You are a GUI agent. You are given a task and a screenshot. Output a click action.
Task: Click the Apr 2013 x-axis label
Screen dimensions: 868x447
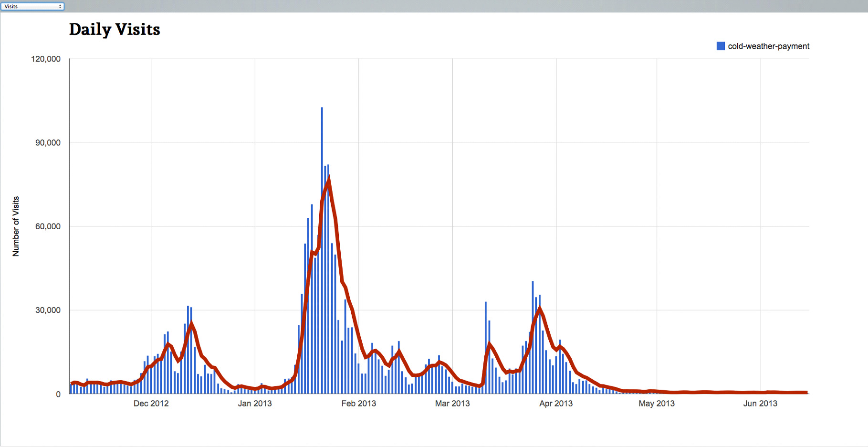tap(556, 404)
